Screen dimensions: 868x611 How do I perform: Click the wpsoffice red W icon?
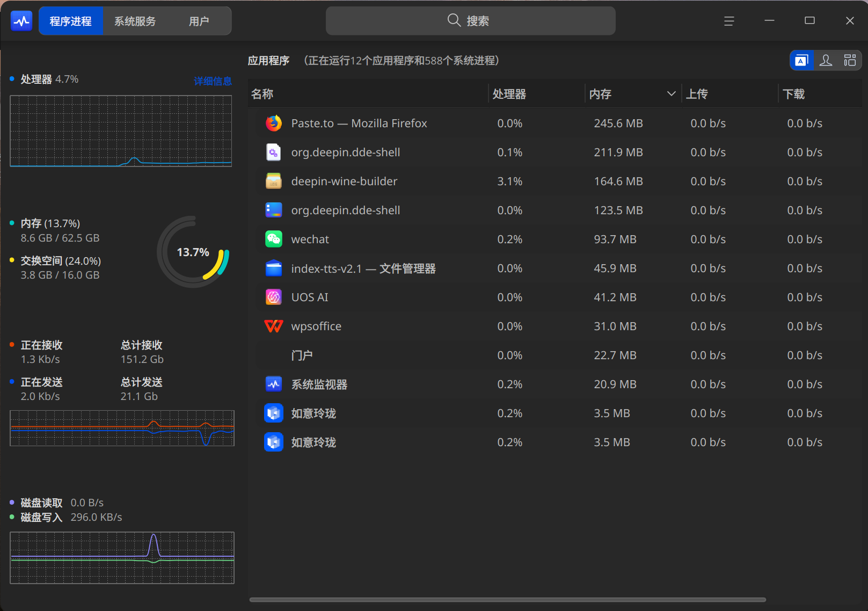pos(274,326)
